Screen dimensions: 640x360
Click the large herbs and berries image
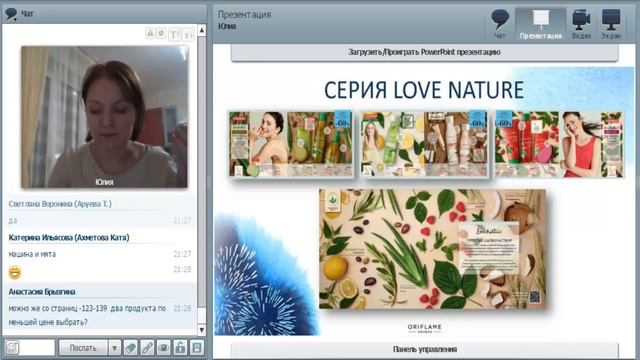(x=432, y=249)
